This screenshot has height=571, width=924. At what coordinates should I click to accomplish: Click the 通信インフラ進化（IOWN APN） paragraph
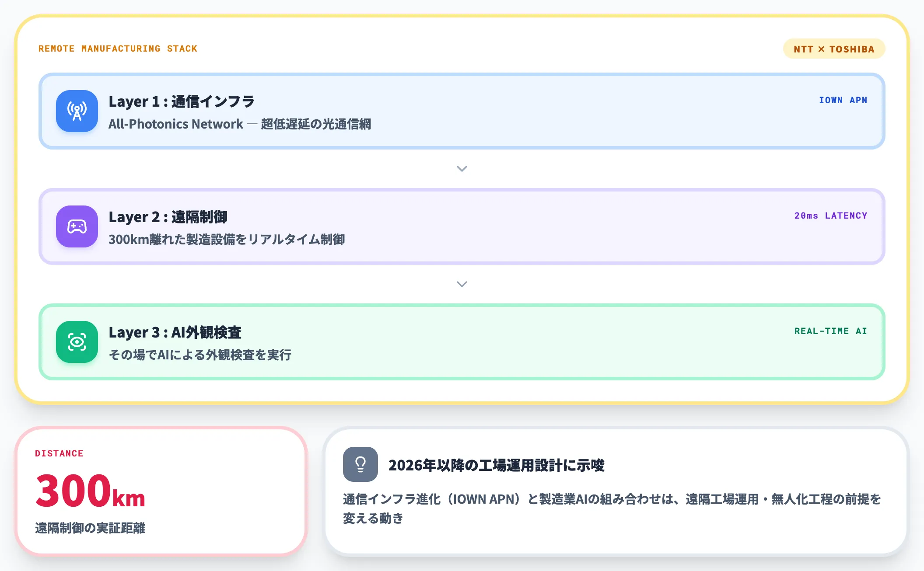612,508
